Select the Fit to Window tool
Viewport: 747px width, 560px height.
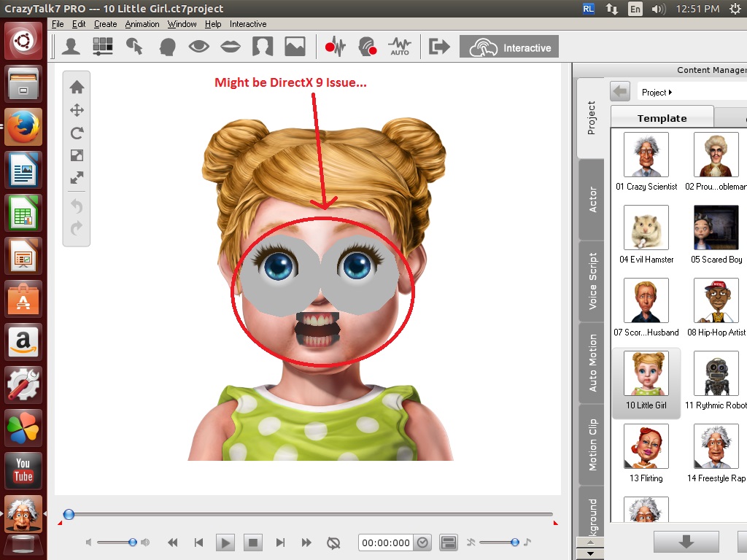[x=77, y=178]
